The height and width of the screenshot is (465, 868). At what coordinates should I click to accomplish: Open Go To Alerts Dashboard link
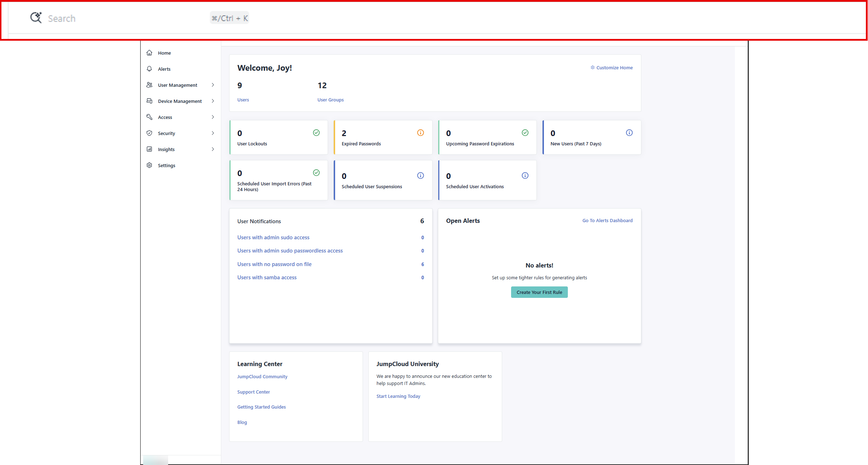[607, 221]
